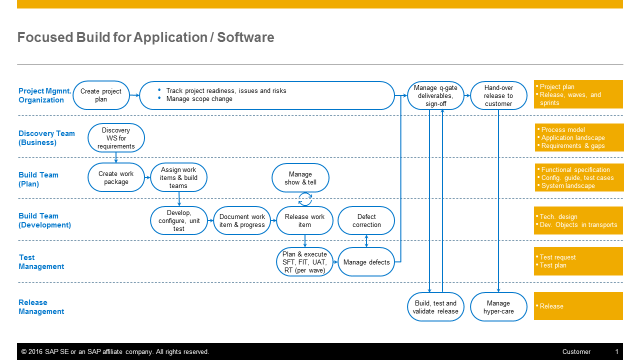Select the Manage hyper-care node
The height and width of the screenshot is (360, 640).
coord(498,307)
